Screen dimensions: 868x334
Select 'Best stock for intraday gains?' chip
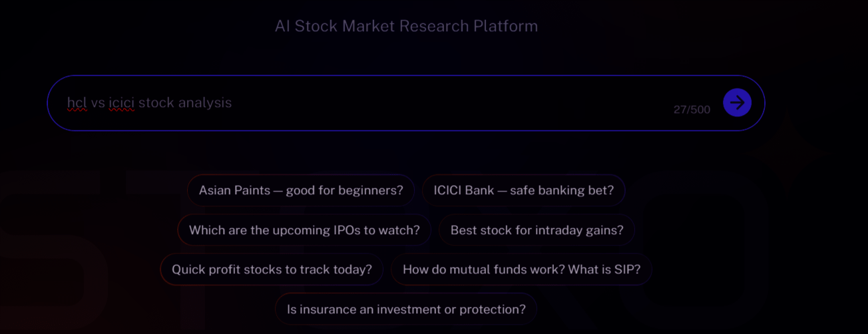click(x=537, y=230)
